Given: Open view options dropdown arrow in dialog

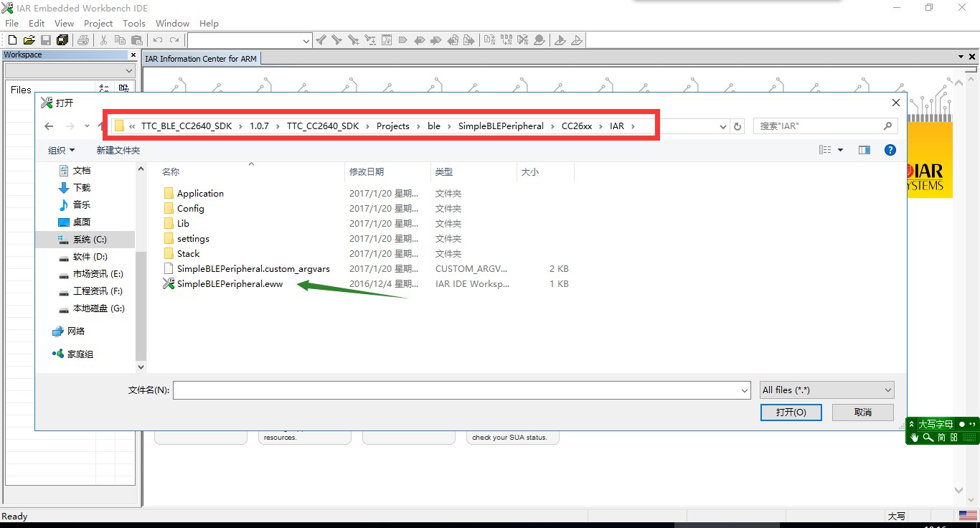Looking at the screenshot, I should [x=841, y=150].
